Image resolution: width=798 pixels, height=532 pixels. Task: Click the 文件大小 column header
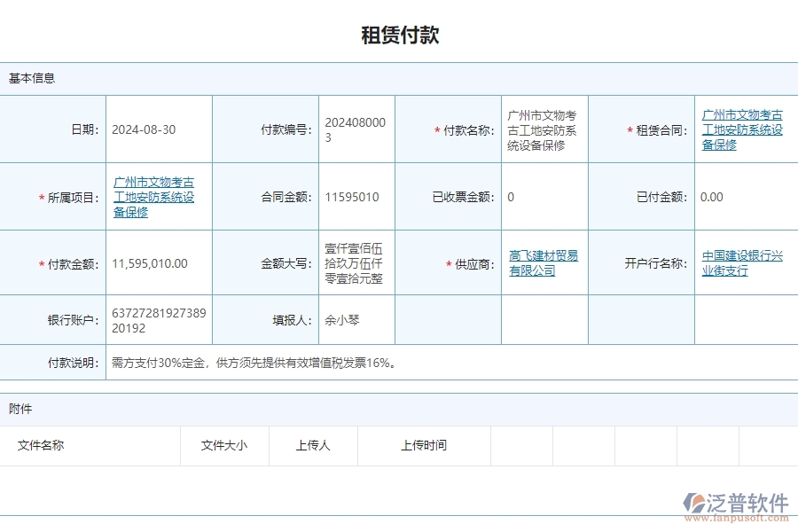click(x=223, y=446)
